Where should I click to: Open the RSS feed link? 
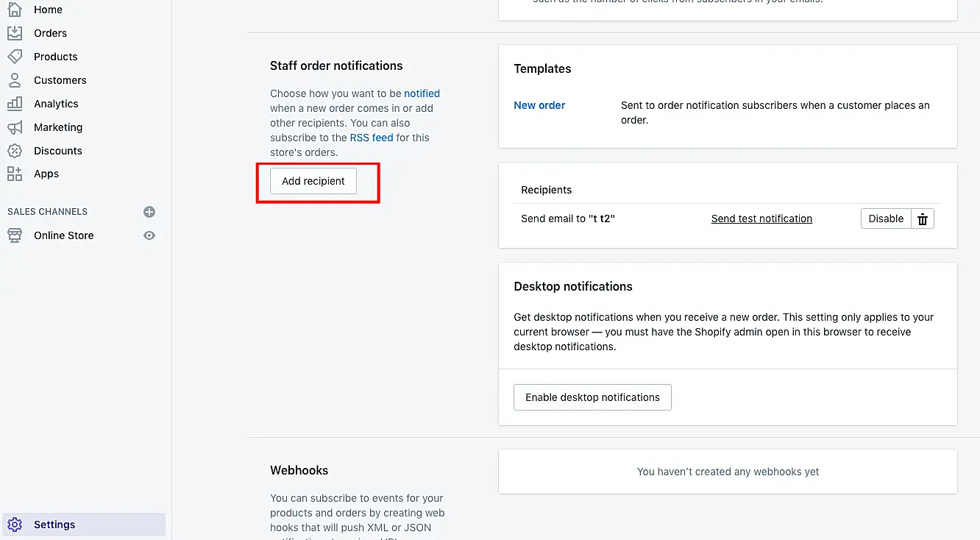372,138
